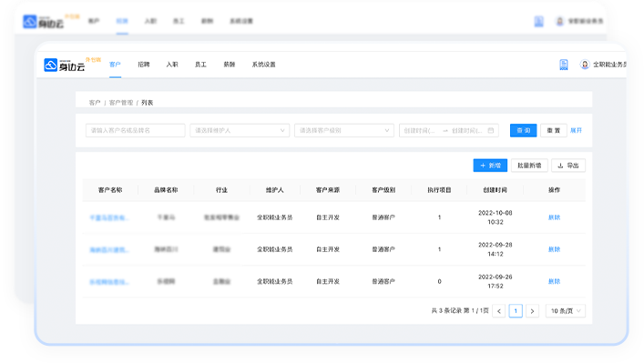This screenshot has height=363, width=644.
Task: Switch to the 招聘 tab
Action: click(x=144, y=65)
